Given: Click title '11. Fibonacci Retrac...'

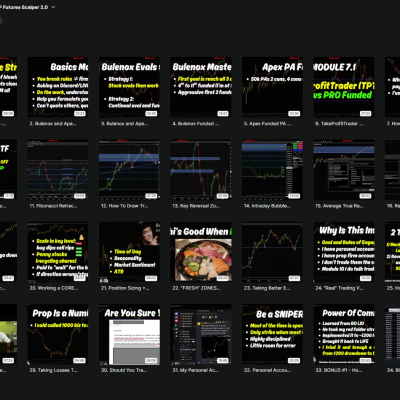Looking at the screenshot, I should 53,206.
